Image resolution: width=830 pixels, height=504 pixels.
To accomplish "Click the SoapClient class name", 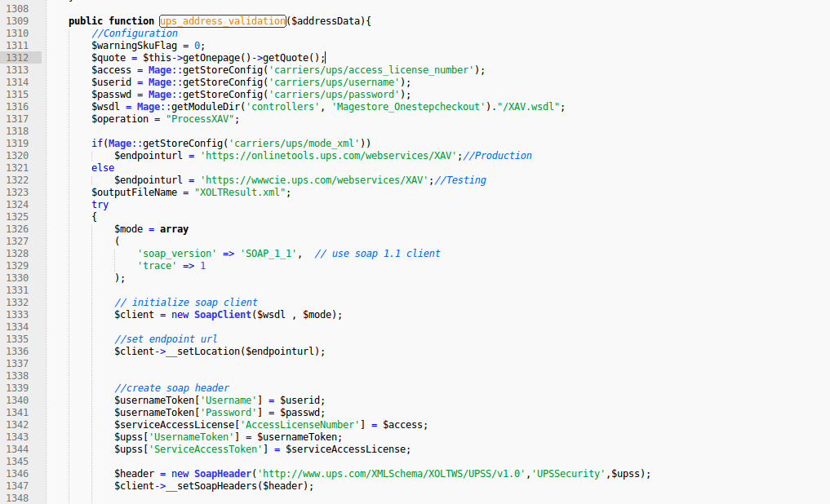I will tap(222, 315).
